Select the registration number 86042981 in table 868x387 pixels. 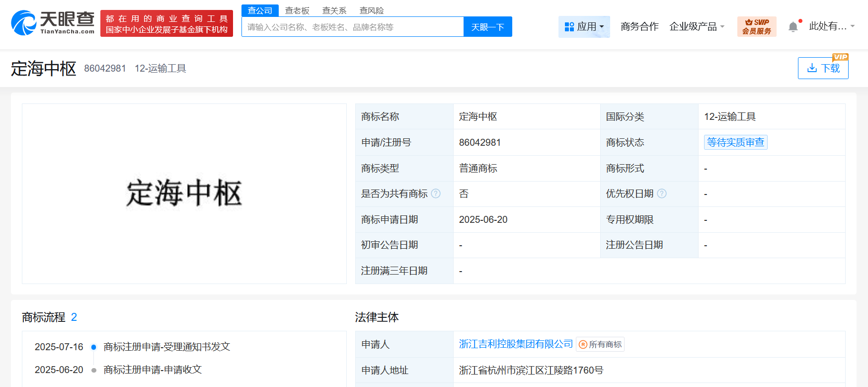point(480,142)
